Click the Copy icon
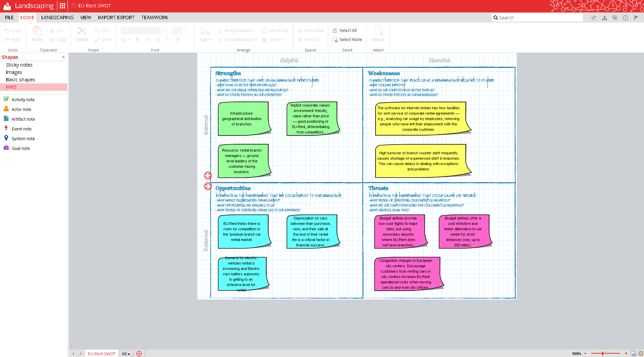644x357 pixels. (x=52, y=40)
